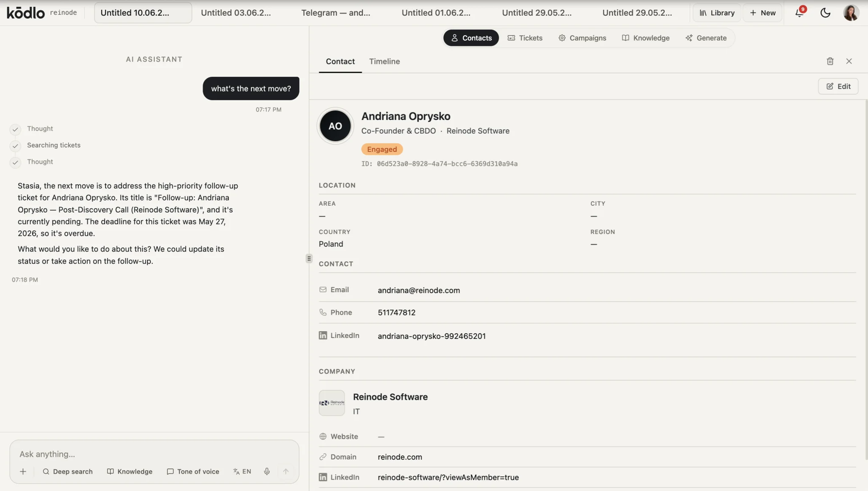
Task: Click the company LinkedIn icon
Action: click(323, 477)
